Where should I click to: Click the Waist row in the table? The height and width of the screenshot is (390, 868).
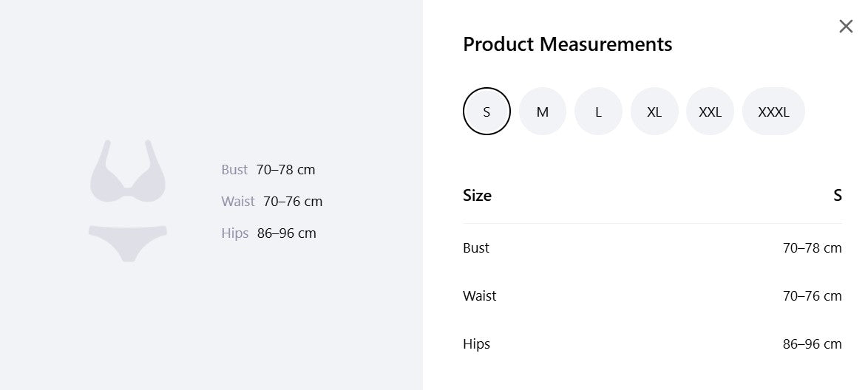652,296
